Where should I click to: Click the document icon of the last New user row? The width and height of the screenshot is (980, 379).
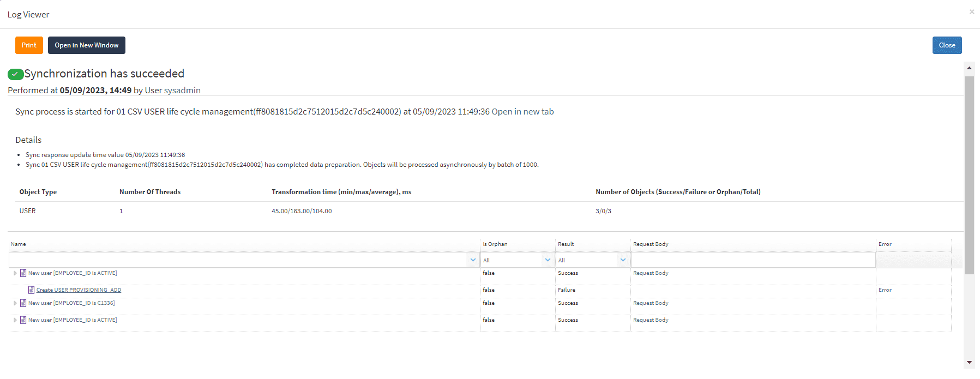pyautogui.click(x=23, y=320)
